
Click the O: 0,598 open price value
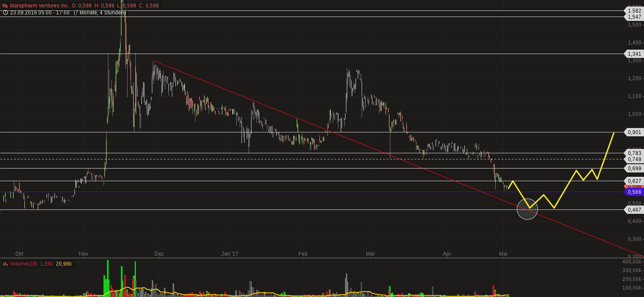point(81,6)
